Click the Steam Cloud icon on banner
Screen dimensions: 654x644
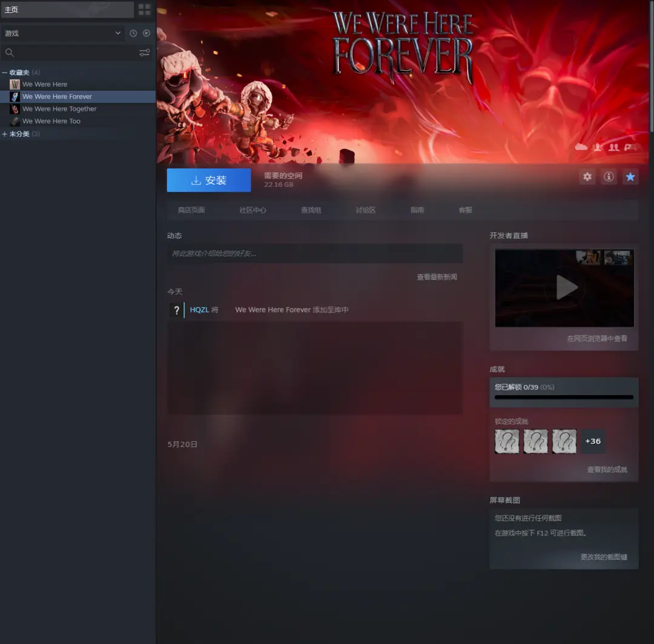point(581,146)
